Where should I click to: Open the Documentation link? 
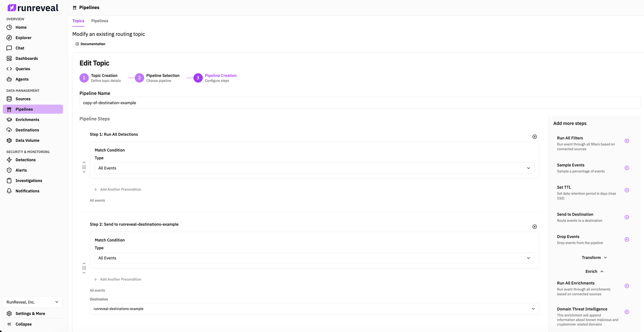[x=90, y=44]
